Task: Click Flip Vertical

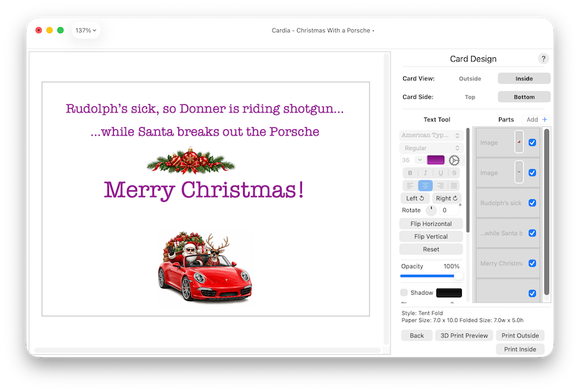Action: [x=431, y=236]
